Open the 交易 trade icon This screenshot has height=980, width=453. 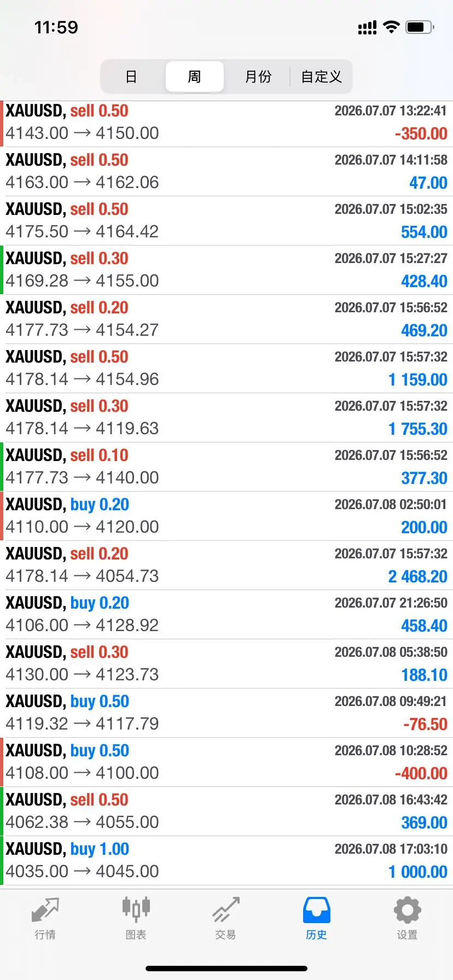coord(225,909)
